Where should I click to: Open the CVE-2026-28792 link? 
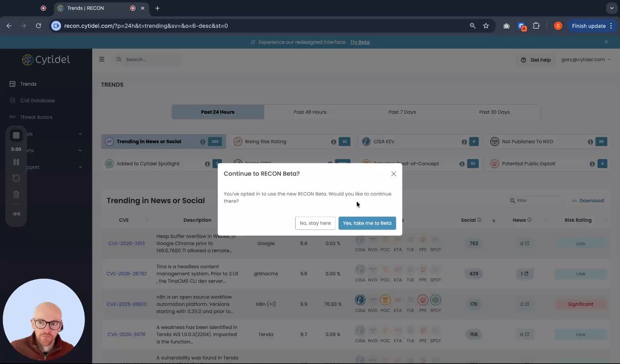127,274
